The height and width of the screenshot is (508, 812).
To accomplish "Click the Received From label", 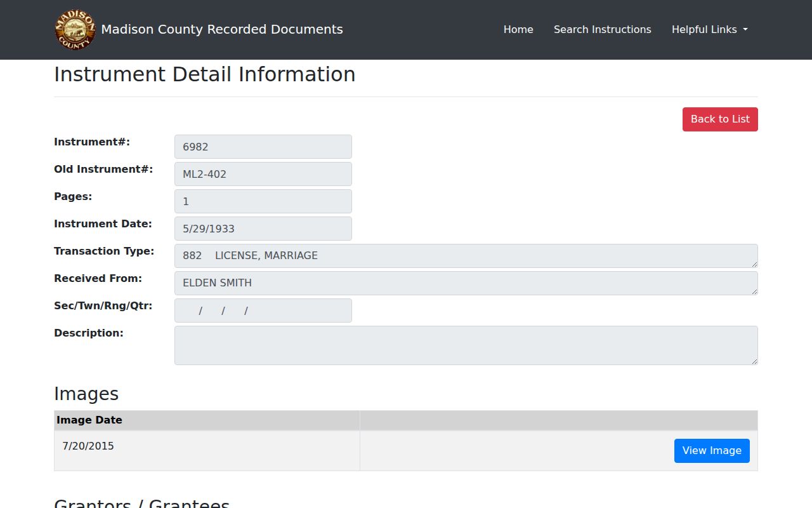I will (x=98, y=279).
